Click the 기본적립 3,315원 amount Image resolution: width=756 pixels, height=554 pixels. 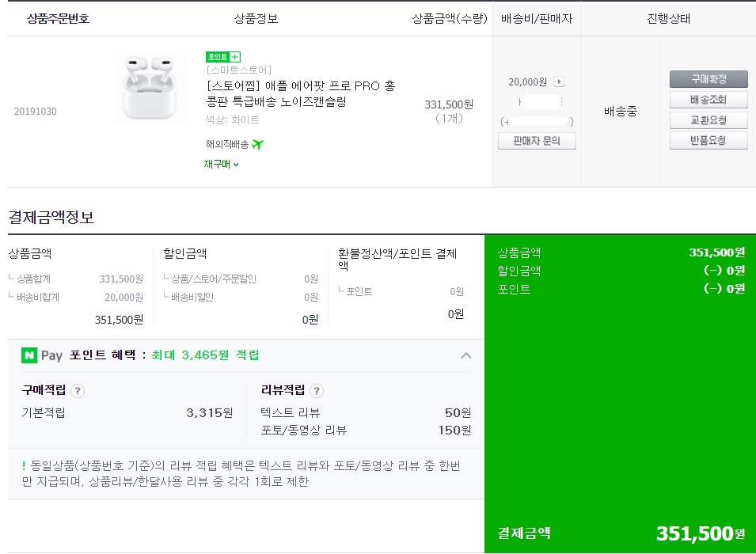tap(210, 412)
